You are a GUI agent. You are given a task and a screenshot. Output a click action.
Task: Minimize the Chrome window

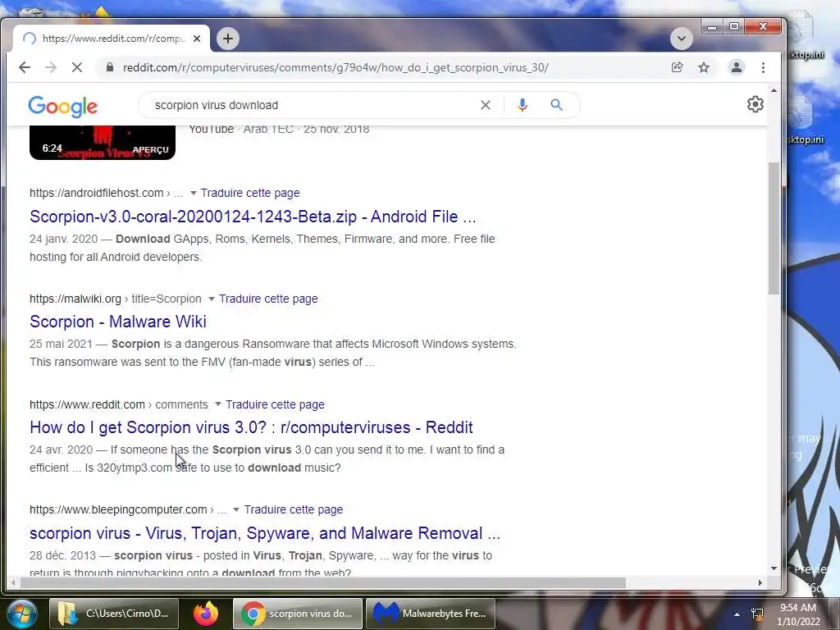[713, 27]
